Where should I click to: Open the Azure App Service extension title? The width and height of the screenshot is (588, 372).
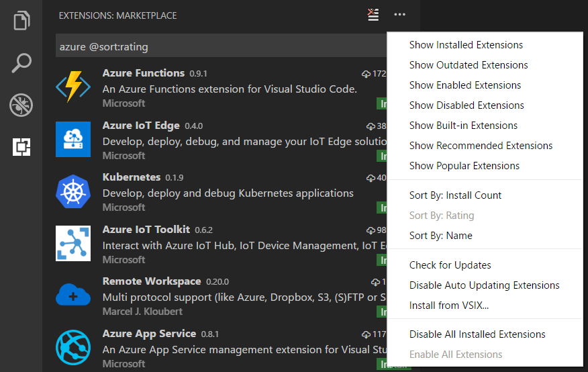tap(149, 334)
